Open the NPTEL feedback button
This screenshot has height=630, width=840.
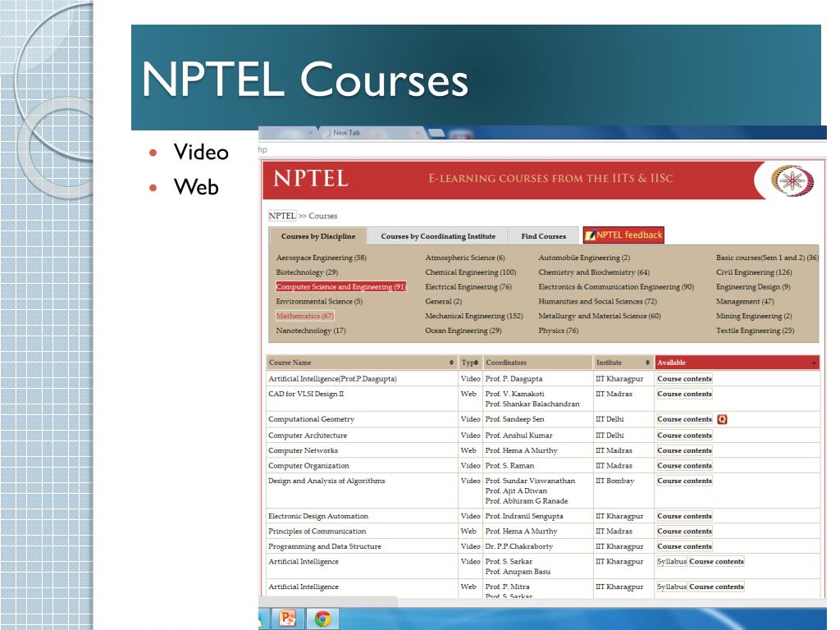(623, 235)
